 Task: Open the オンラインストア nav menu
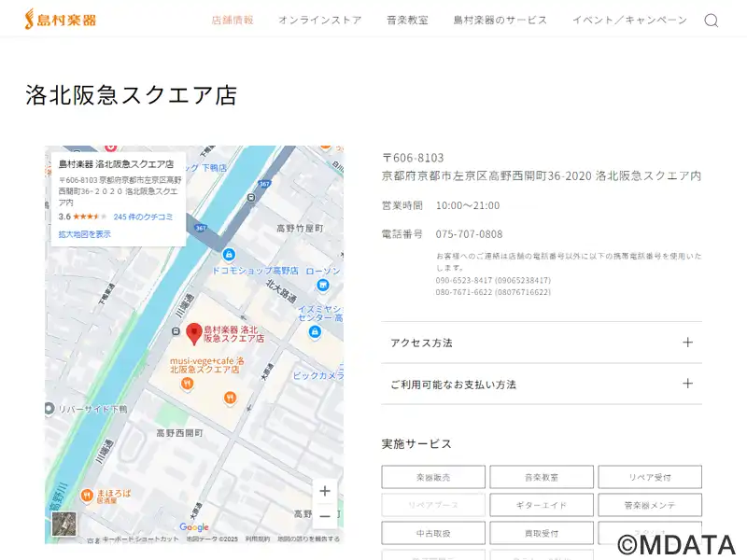320,20
